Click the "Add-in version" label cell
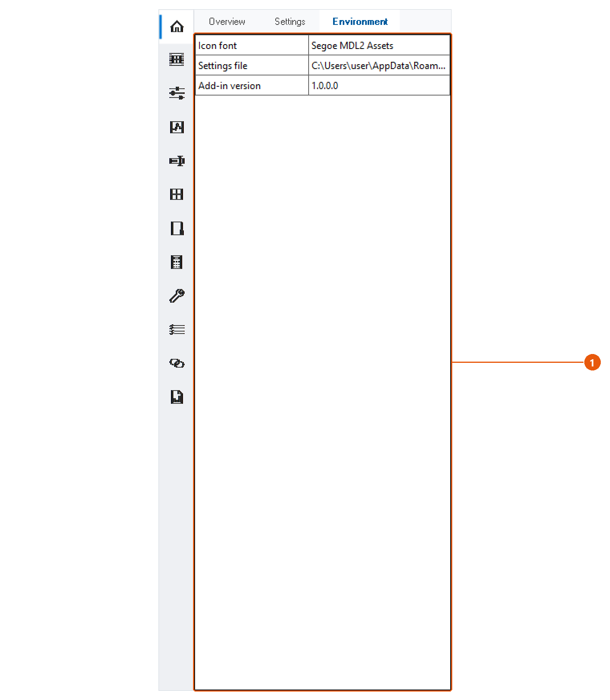This screenshot has width=610, height=700. 252,85
